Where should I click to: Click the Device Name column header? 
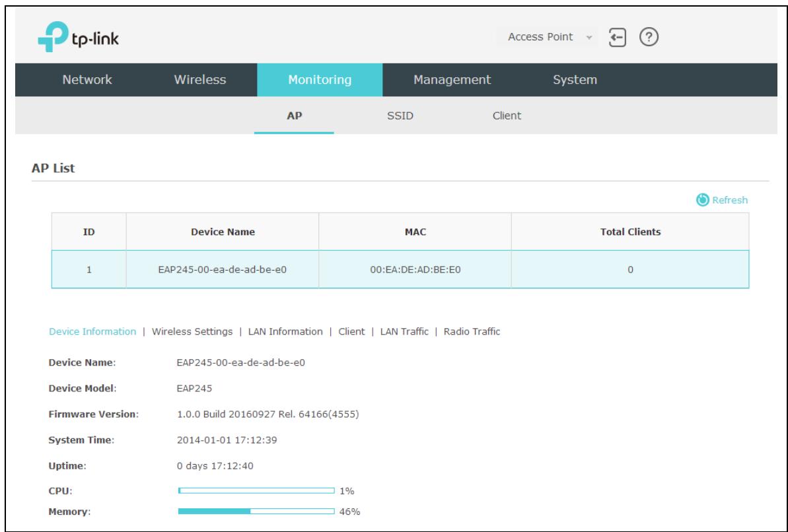[223, 232]
